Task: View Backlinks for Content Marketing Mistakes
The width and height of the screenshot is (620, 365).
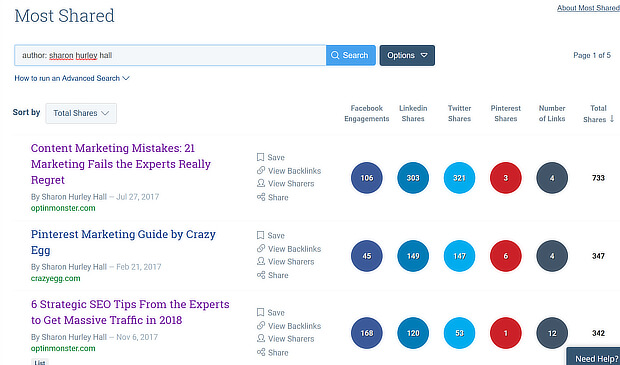Action: point(289,171)
